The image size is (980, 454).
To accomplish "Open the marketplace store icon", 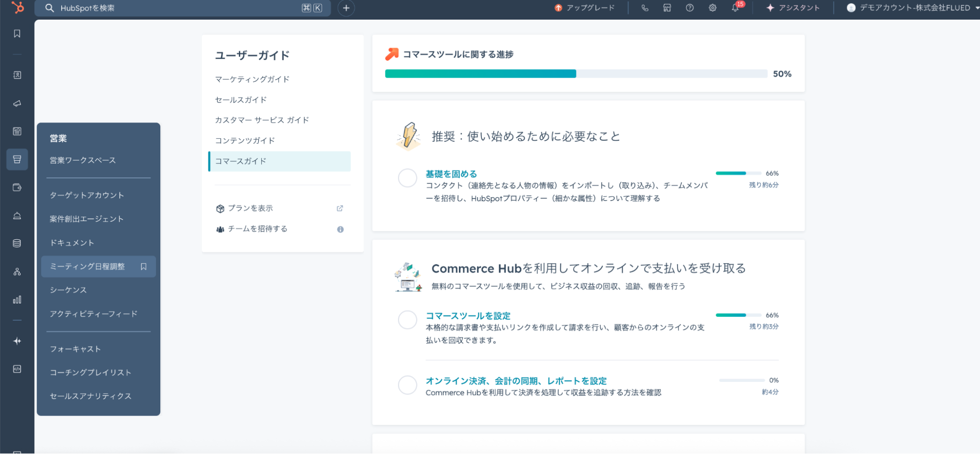I will 667,8.
